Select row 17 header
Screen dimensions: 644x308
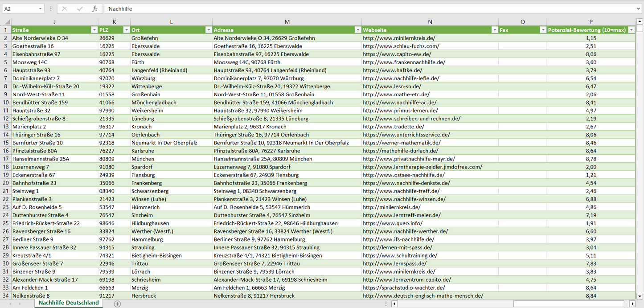click(x=6, y=159)
